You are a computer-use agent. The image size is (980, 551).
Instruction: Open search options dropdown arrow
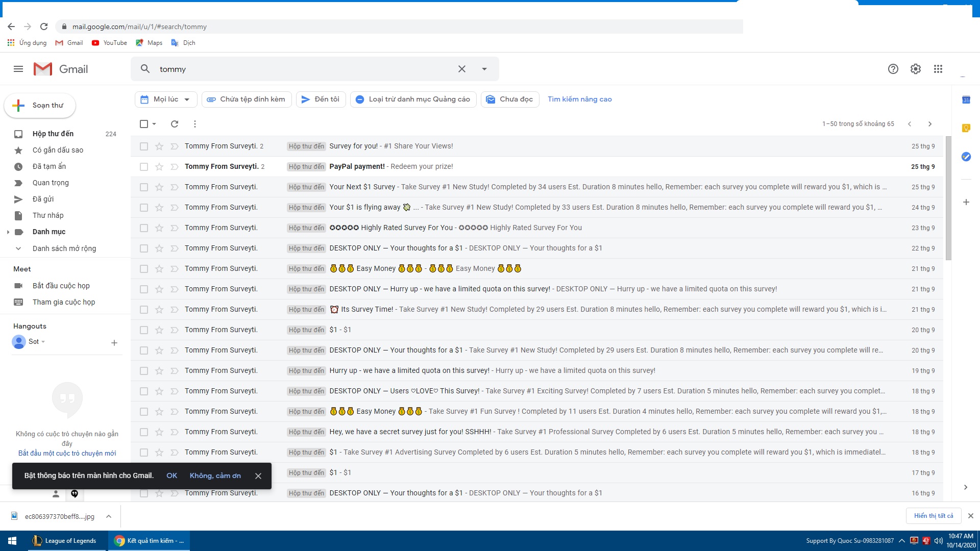484,69
